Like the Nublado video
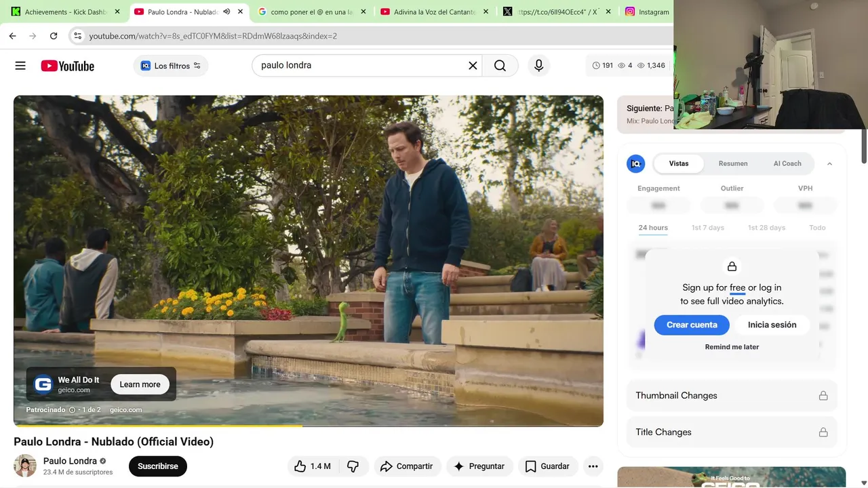Image resolution: width=868 pixels, height=488 pixels. pyautogui.click(x=313, y=466)
